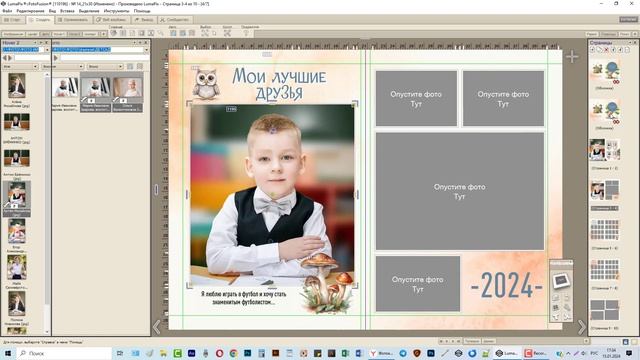
Task: Select the -2024- text on right page
Action: (507, 285)
